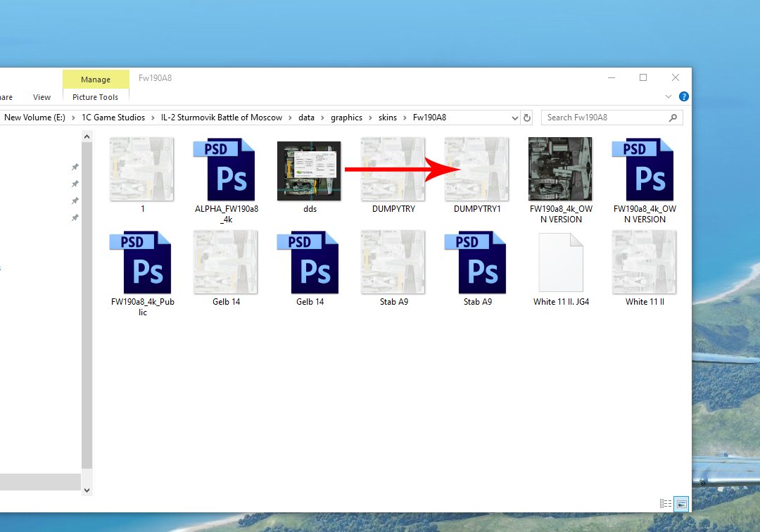Open the View ribbon tab
Image resolution: width=760 pixels, height=532 pixels.
42,97
